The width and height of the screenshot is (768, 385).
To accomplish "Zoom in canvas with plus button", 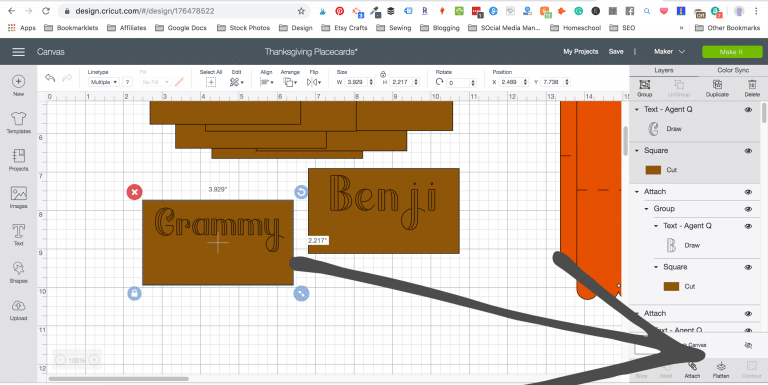I will [94, 360].
